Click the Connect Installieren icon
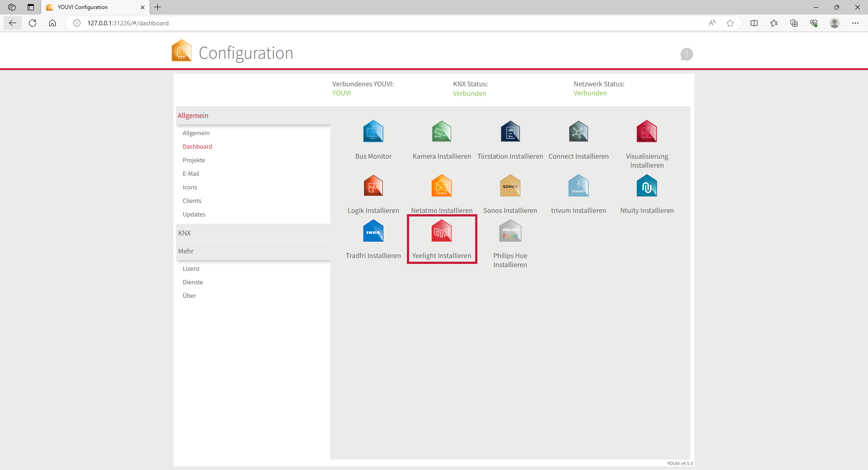 click(x=579, y=132)
